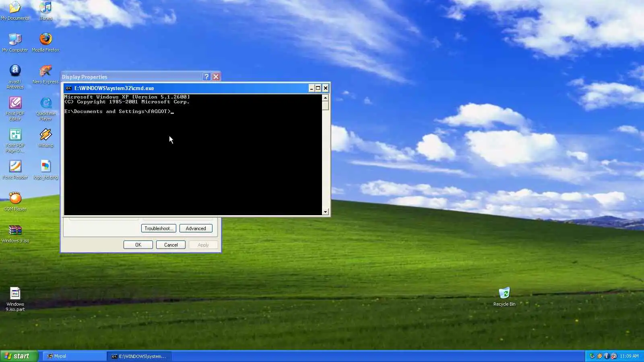The height and width of the screenshot is (362, 644).
Task: Click the avast! tray icon with red stop sign
Action: pyautogui.click(x=614, y=356)
